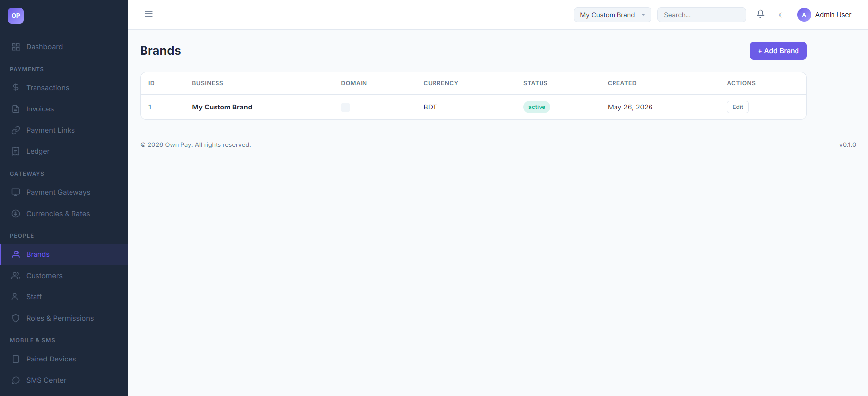Viewport: 868px width, 396px height.
Task: Focus the Search input field
Action: point(702,15)
